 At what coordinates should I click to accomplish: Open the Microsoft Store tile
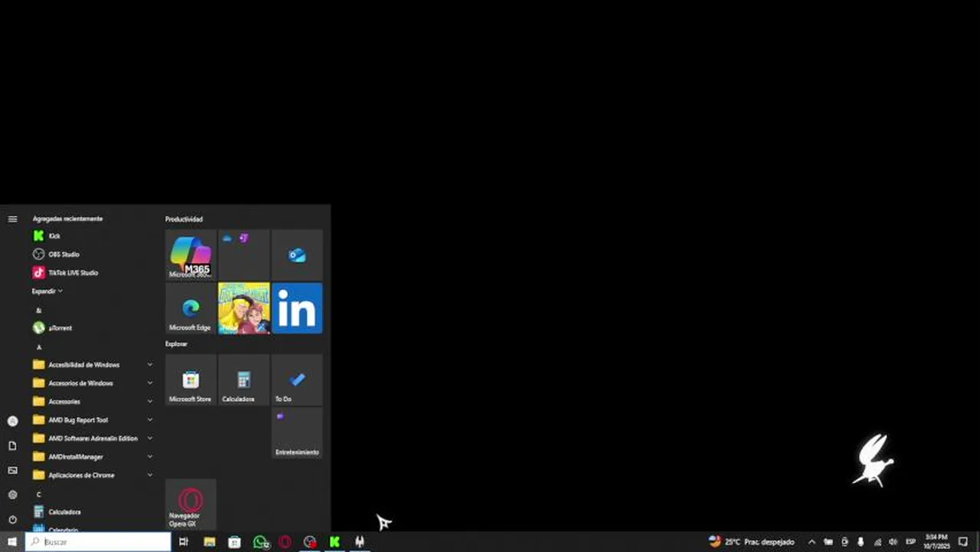[x=190, y=379]
